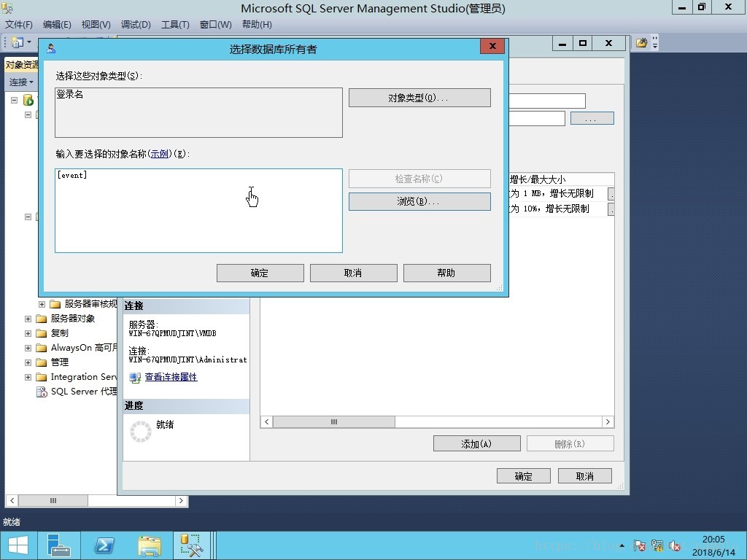Viewport: 747px width, 560px height.
Task: Open the 工具(T) menu
Action: point(175,25)
